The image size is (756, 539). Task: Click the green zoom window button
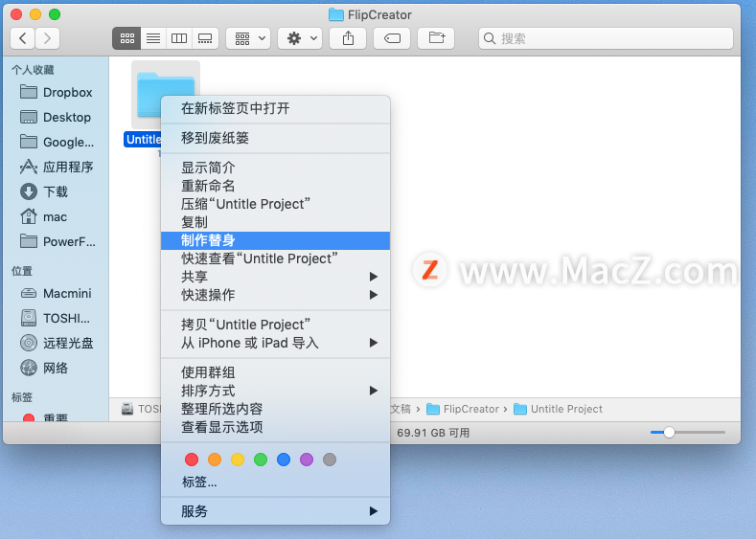[x=55, y=14]
